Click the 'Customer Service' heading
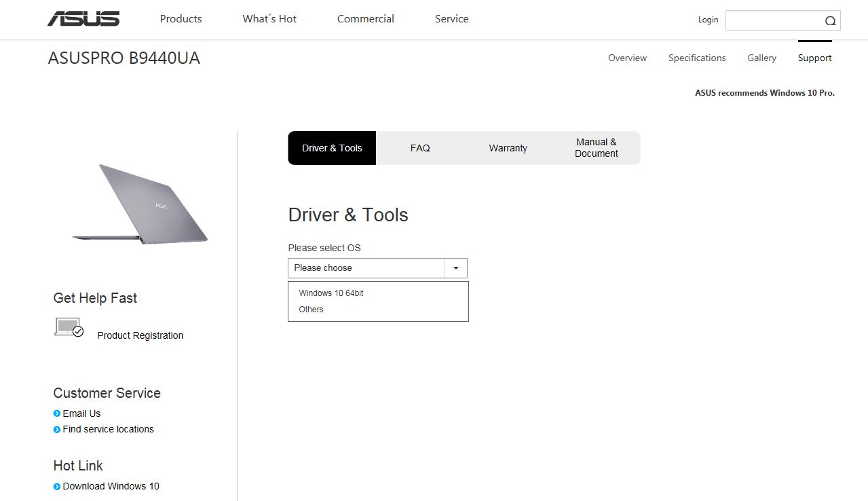 107,393
